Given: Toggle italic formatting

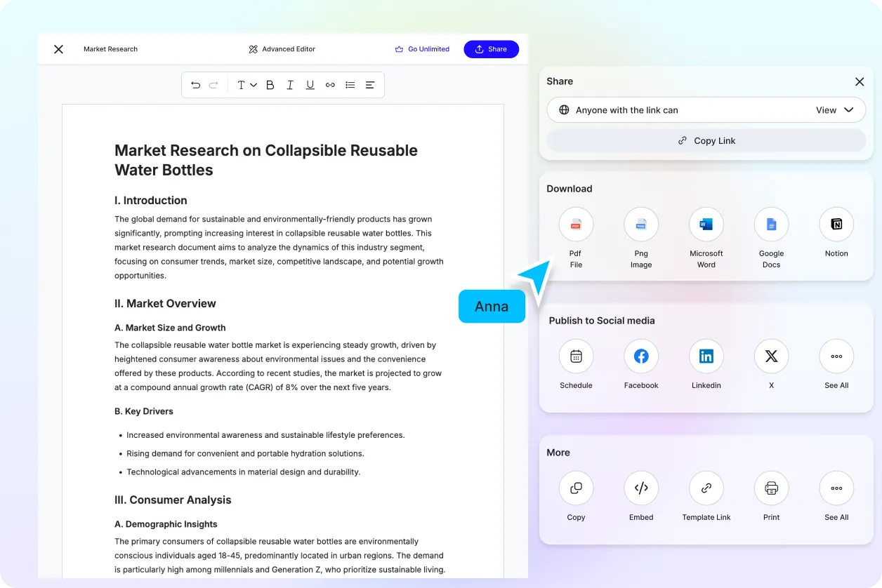Looking at the screenshot, I should (x=289, y=85).
